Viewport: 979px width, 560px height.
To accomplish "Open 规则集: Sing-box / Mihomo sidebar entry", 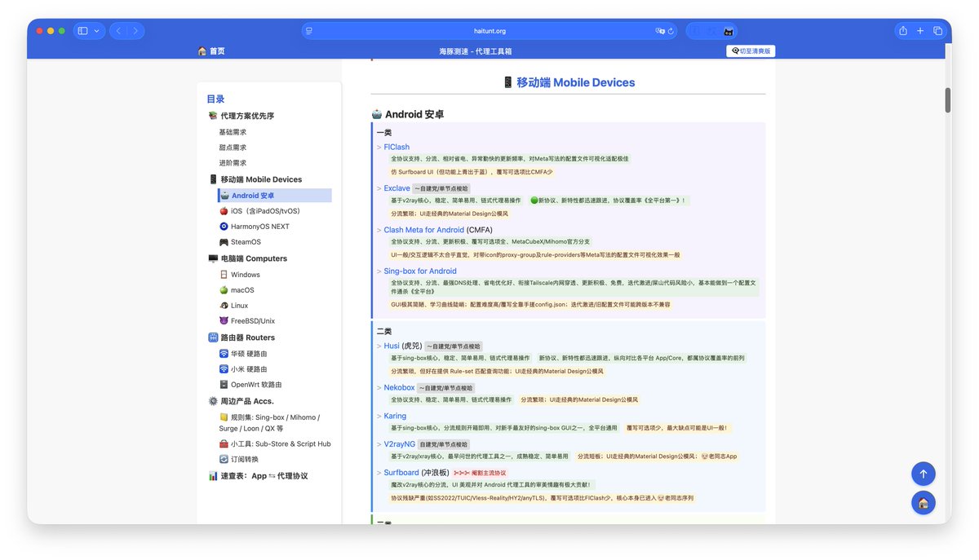I will pos(269,422).
